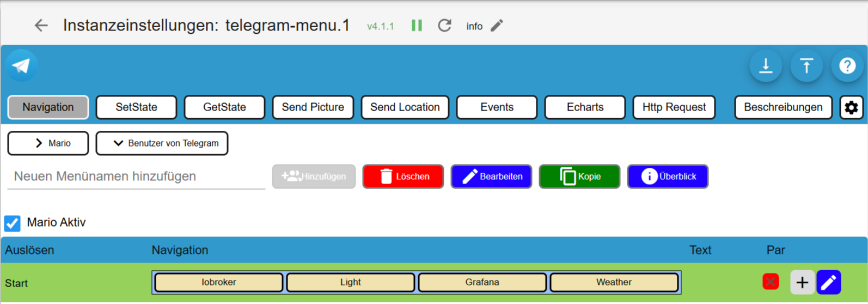Open the Beschreibungen tab
Viewport: 868px width, 304px height.
coord(783,107)
